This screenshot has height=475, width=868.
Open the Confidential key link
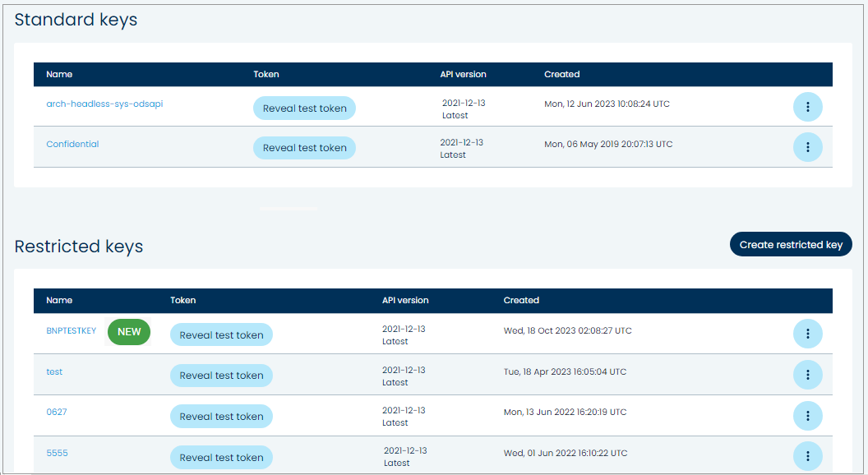click(x=72, y=144)
